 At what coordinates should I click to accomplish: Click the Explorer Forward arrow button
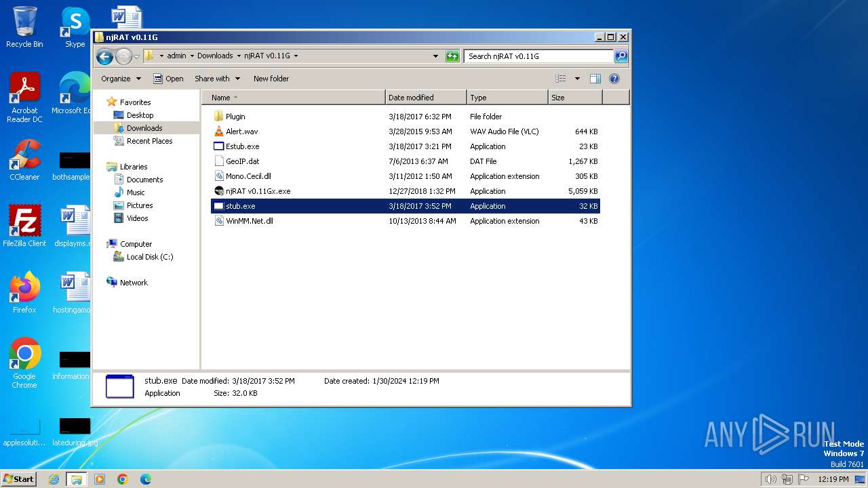pyautogui.click(x=123, y=56)
